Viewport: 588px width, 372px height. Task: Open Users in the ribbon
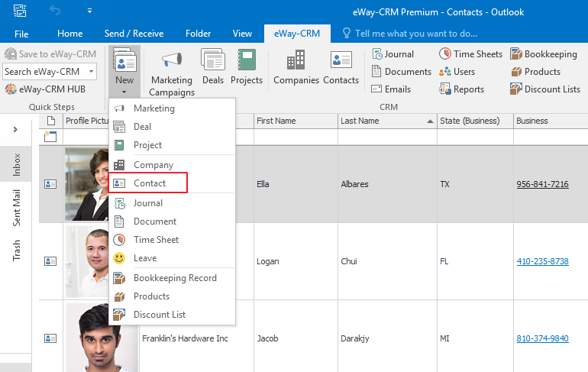pos(457,72)
